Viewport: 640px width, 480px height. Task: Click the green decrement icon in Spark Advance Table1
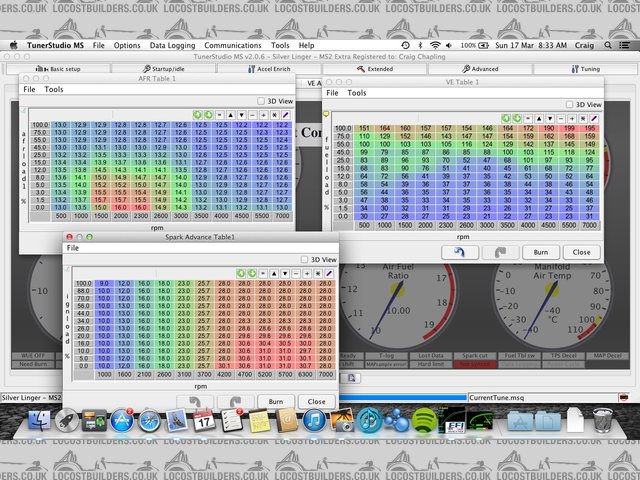click(x=252, y=273)
